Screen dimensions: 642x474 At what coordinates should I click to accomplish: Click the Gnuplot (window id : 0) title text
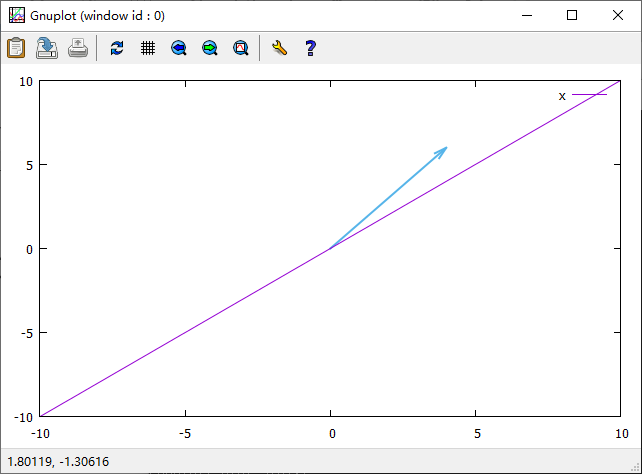pyautogui.click(x=97, y=16)
